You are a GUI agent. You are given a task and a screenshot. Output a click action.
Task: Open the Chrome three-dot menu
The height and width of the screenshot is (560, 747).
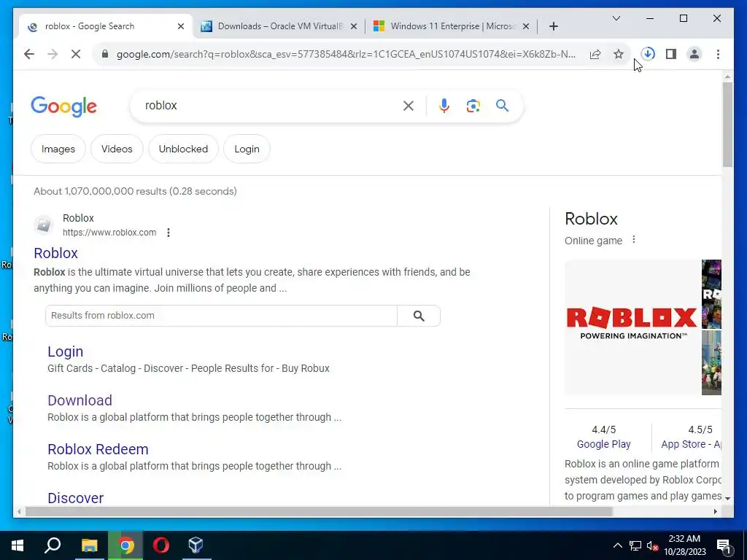718,54
